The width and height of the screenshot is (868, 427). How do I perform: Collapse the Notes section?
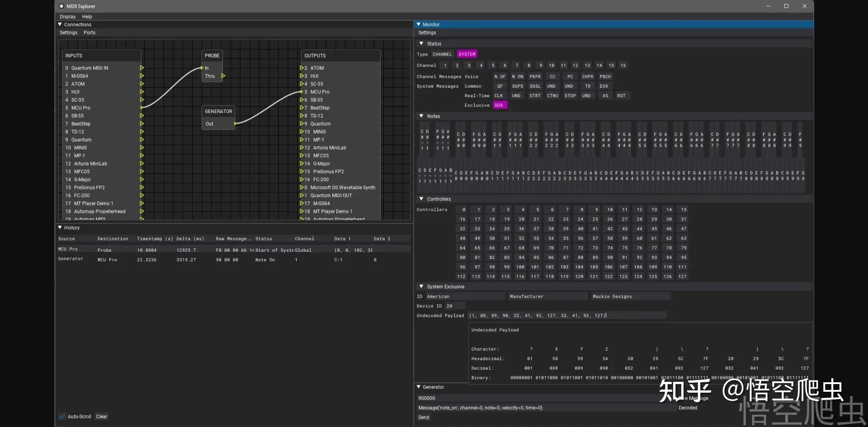click(421, 116)
